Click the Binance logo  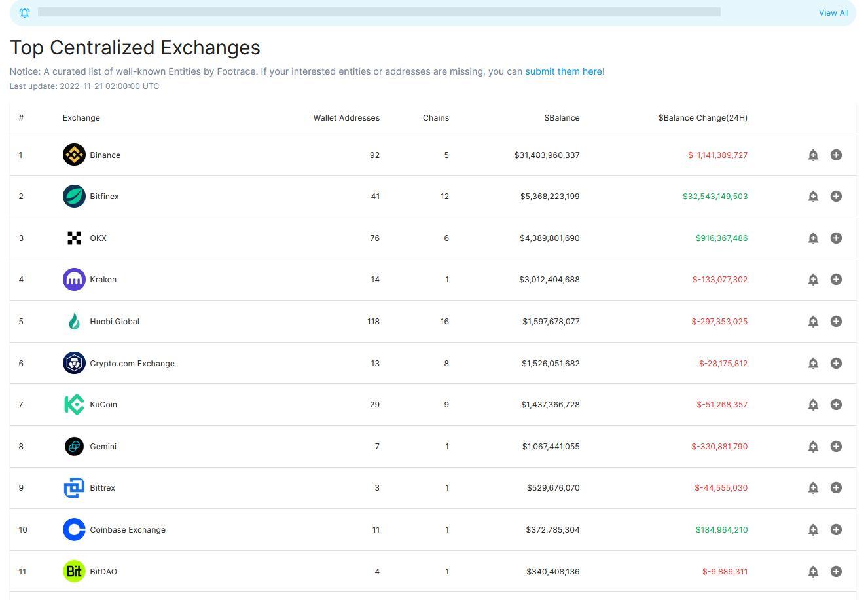tap(74, 155)
